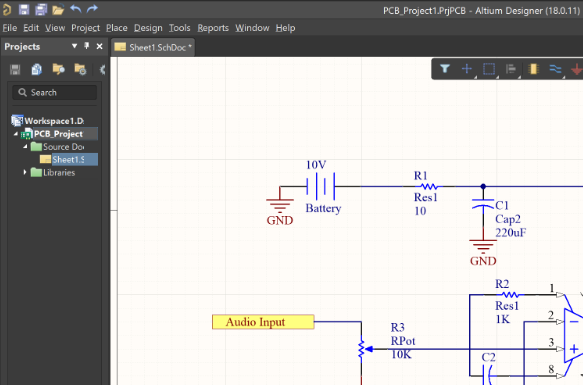The width and height of the screenshot is (583, 385).
Task: Open the Design menu
Action: click(x=148, y=28)
